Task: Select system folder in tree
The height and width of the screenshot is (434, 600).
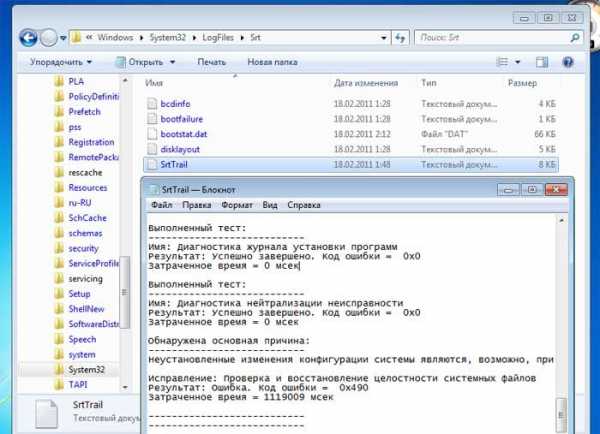Action: (x=82, y=355)
